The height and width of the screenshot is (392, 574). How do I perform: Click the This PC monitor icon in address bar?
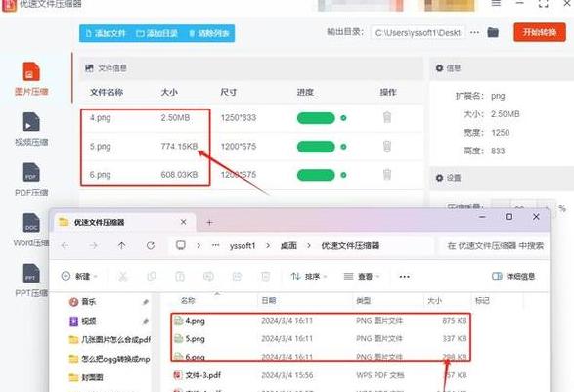tap(181, 245)
